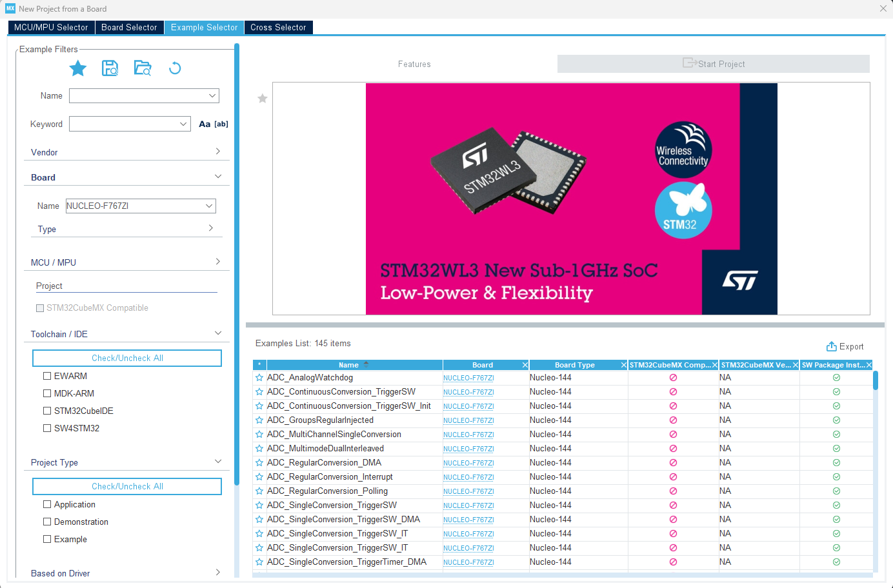Star the ADC_SingleConversion_TriggerSW_DMA example
The image size is (893, 588).
pyautogui.click(x=259, y=520)
